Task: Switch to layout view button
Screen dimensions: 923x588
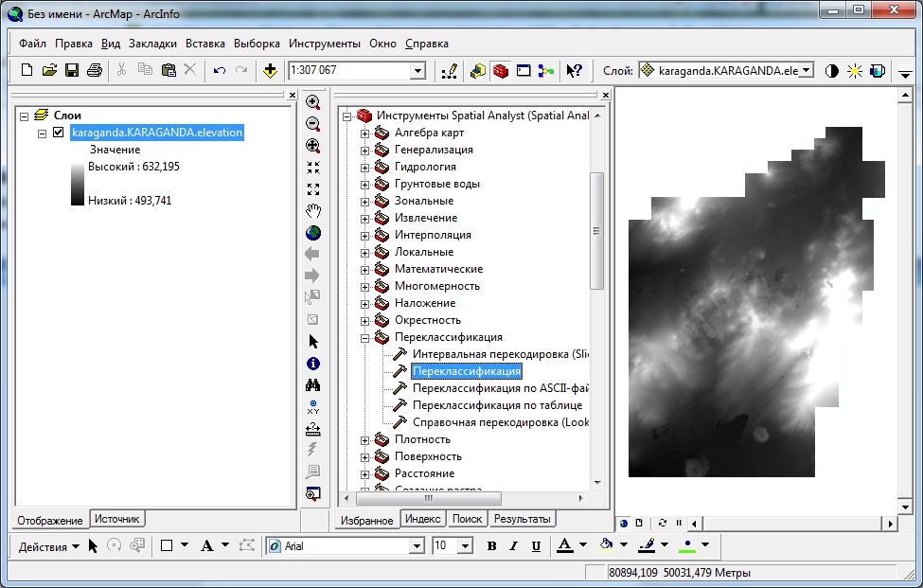Action: click(x=639, y=523)
